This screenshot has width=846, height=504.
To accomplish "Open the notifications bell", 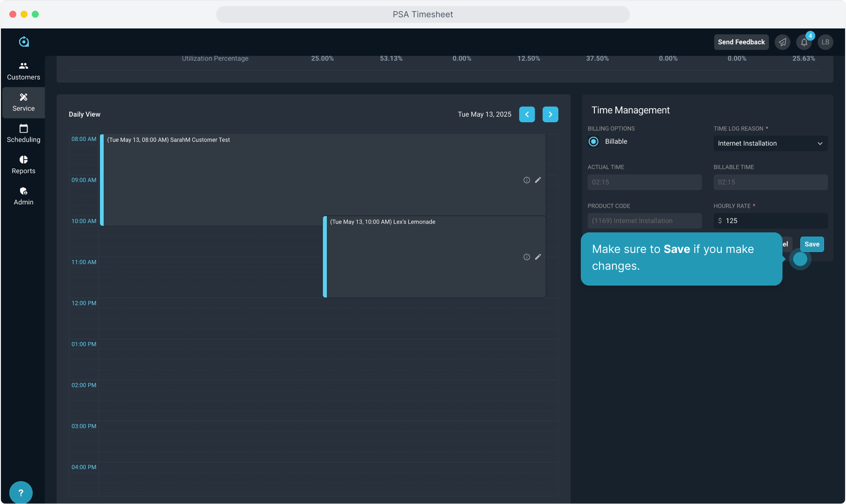I will coord(804,42).
